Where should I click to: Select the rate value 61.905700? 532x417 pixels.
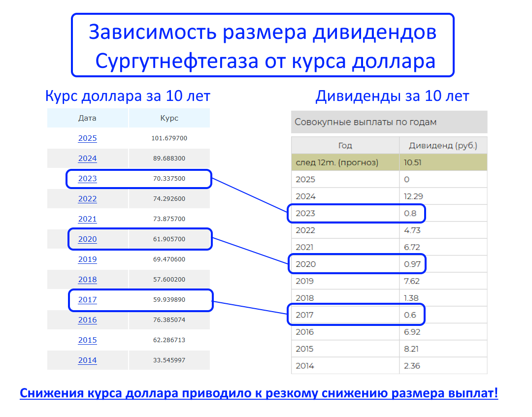tap(169, 239)
